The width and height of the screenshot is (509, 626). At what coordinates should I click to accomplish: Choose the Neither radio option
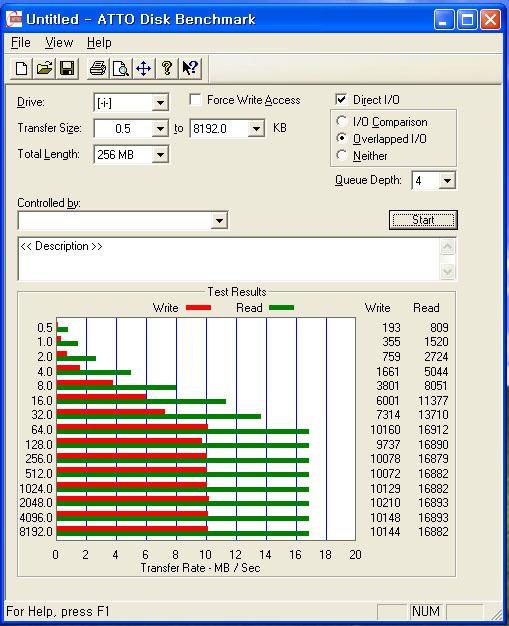[x=342, y=155]
